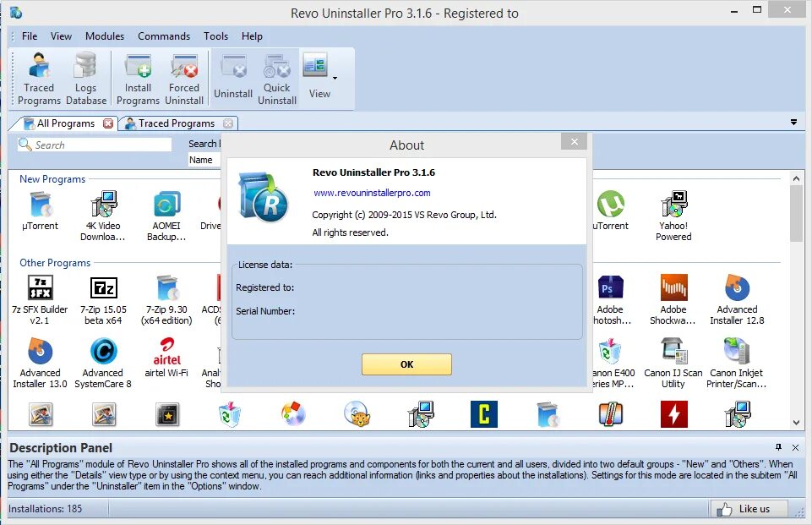The height and width of the screenshot is (525, 812).
Task: Close the About dialog with X
Action: 574,141
